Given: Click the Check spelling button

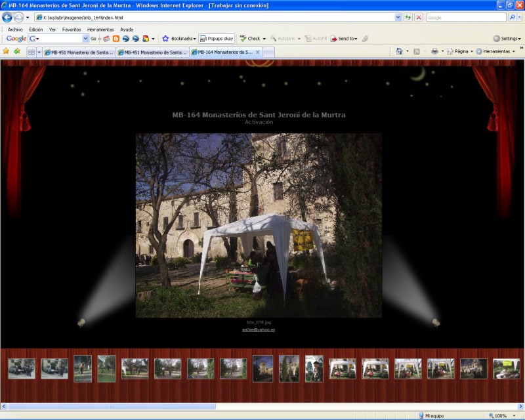Looking at the screenshot, I should [x=250, y=39].
